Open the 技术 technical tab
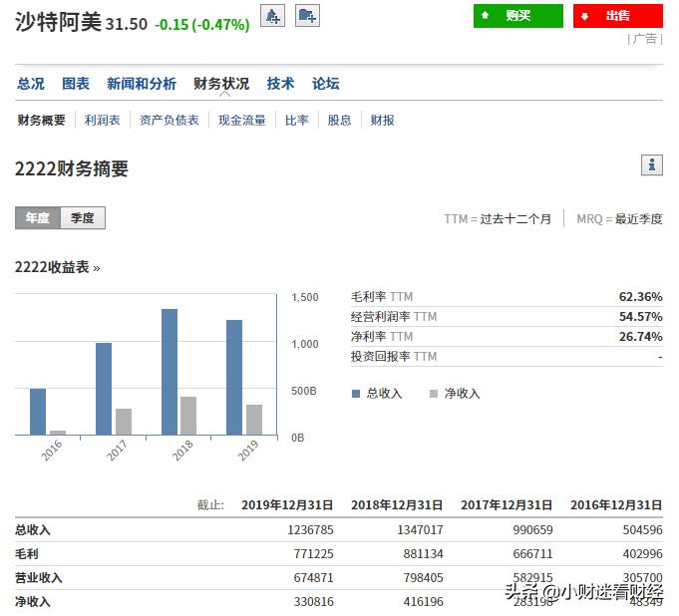 280,84
